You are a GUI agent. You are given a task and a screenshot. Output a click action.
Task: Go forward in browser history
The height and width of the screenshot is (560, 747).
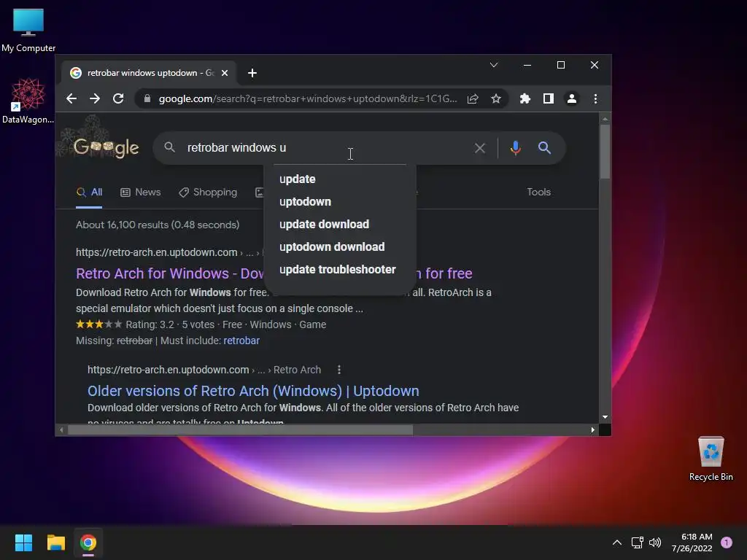(95, 98)
